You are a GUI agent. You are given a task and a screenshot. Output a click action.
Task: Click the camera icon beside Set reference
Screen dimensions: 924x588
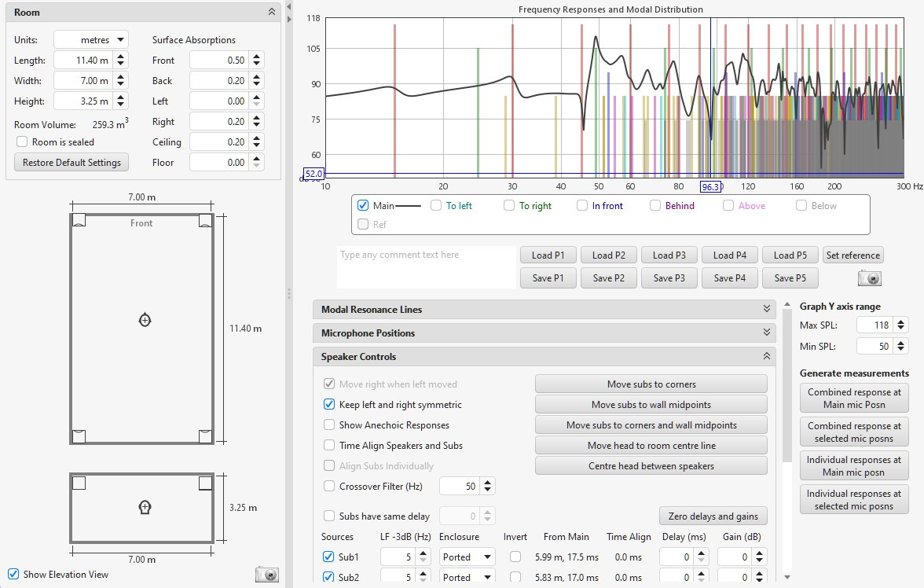(870, 278)
